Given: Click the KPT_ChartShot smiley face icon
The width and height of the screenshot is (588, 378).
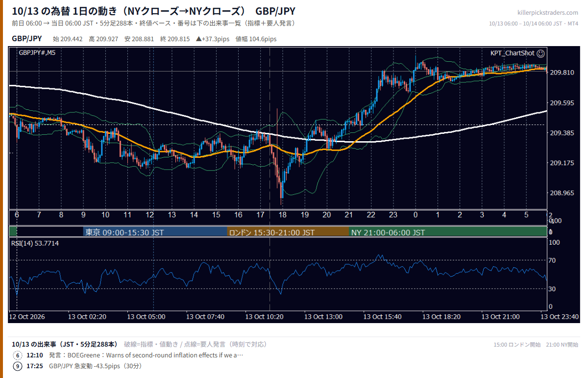Looking at the screenshot, I should (540, 53).
